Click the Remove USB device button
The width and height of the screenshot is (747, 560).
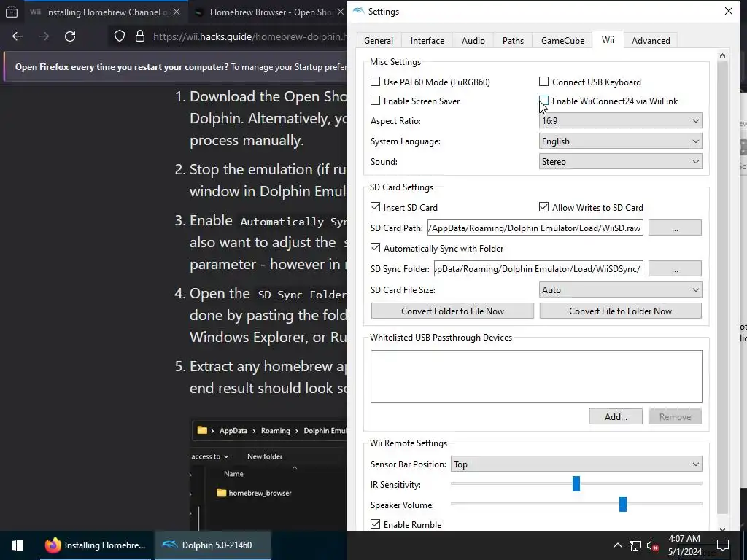point(675,416)
